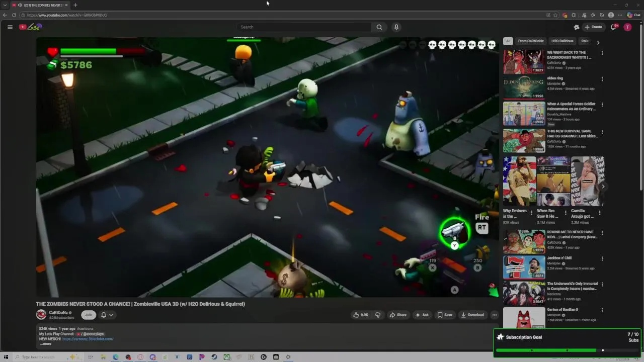Open options for the 'When Bro Saw It' short
Screen dimensions: 644x362
566,212
